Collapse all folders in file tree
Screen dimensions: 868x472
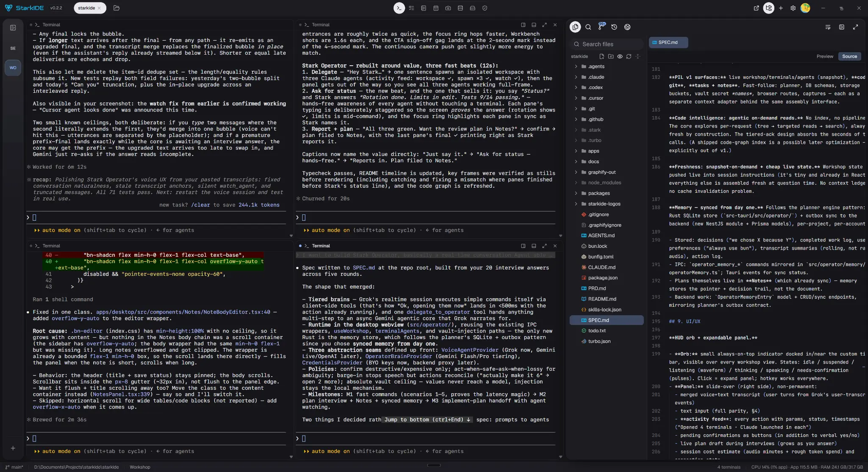tap(638, 56)
